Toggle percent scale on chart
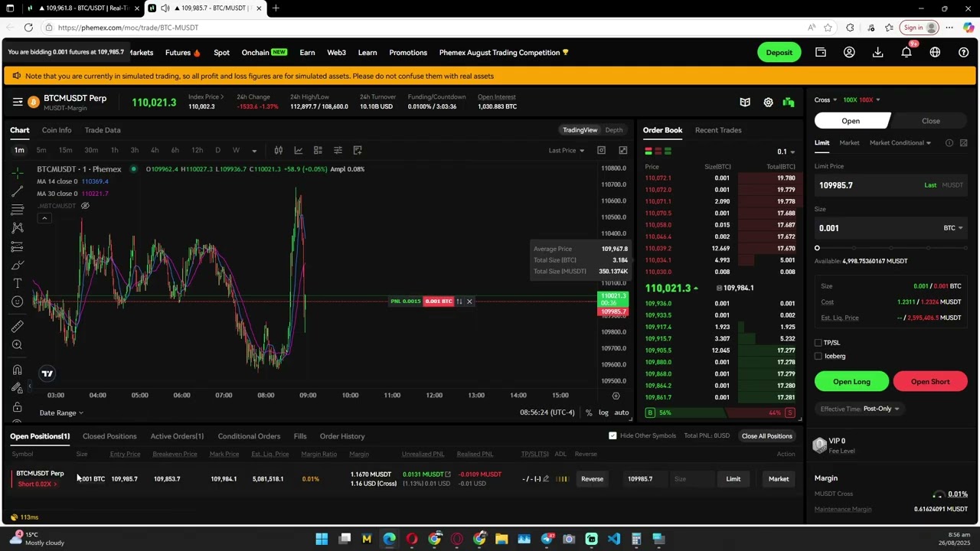This screenshot has height=551, width=980. [589, 412]
